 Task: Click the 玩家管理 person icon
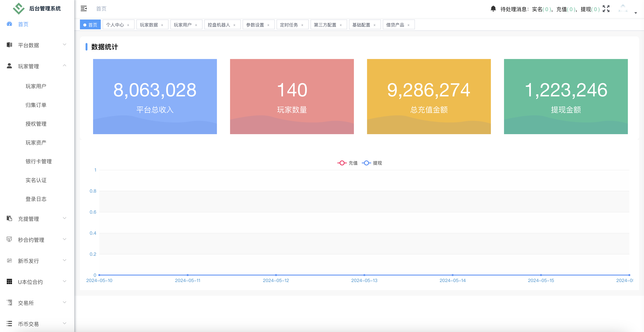tap(9, 66)
